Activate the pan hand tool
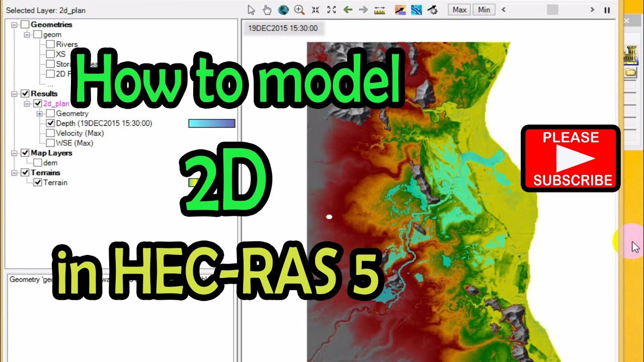Screen dimensions: 644x362 (x=267, y=10)
